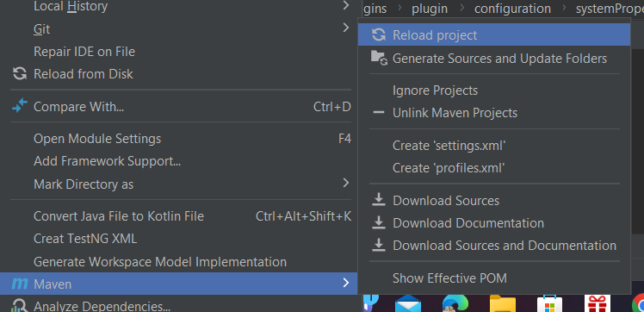The image size is (644, 312).
Task: Choose Create 'settings.xml'
Action: pyautogui.click(x=494, y=146)
